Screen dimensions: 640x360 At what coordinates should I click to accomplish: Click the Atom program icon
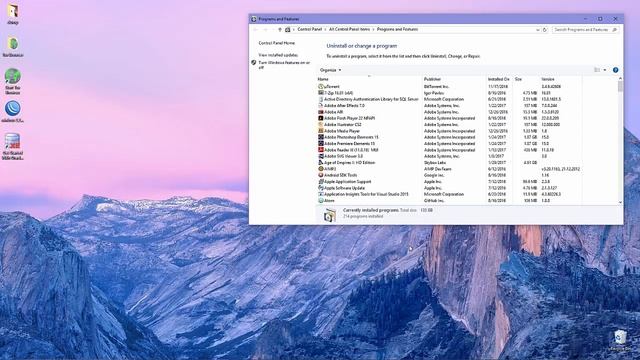pos(321,200)
